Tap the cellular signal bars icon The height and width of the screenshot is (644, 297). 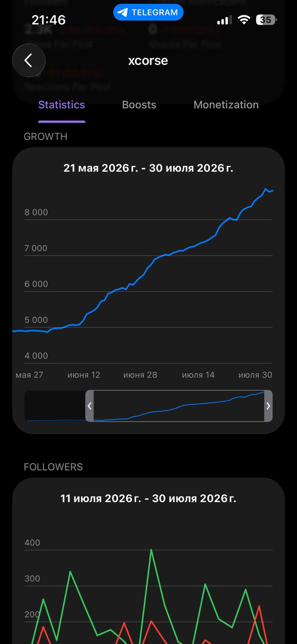(225, 20)
